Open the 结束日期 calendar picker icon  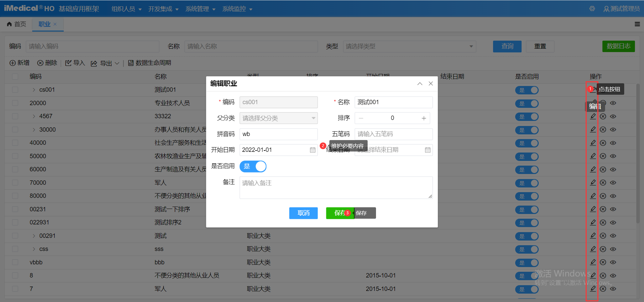pos(427,150)
